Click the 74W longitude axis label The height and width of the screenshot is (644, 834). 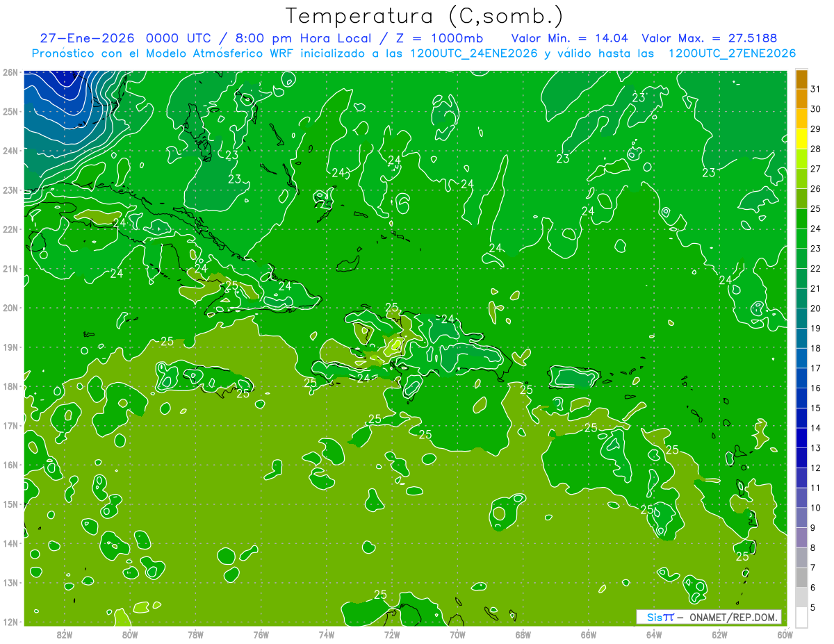click(x=327, y=634)
